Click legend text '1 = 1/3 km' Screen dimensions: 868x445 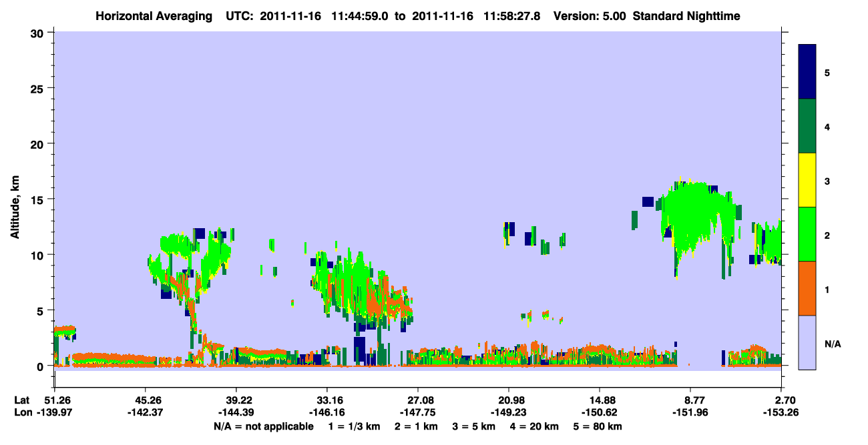[x=353, y=426]
